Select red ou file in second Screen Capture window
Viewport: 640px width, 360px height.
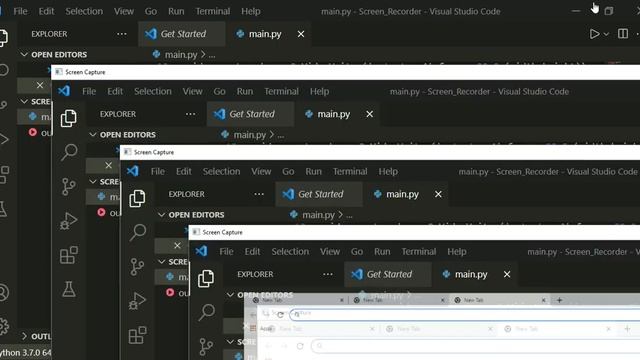(177, 293)
